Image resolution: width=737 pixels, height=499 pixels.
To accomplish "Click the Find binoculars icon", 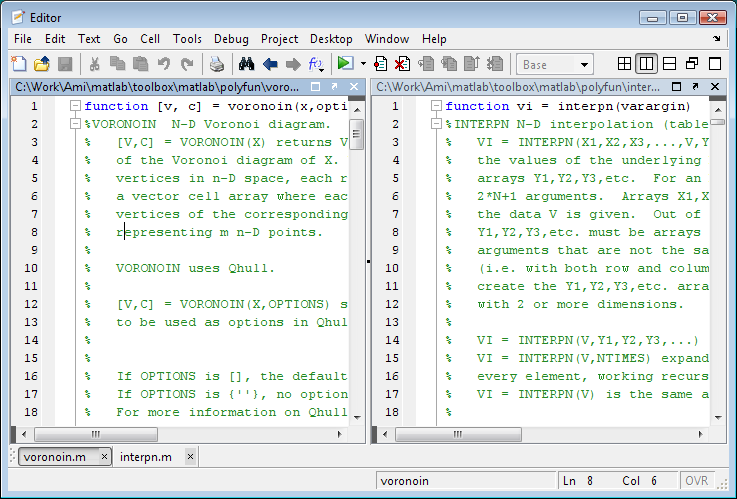I will tap(246, 64).
